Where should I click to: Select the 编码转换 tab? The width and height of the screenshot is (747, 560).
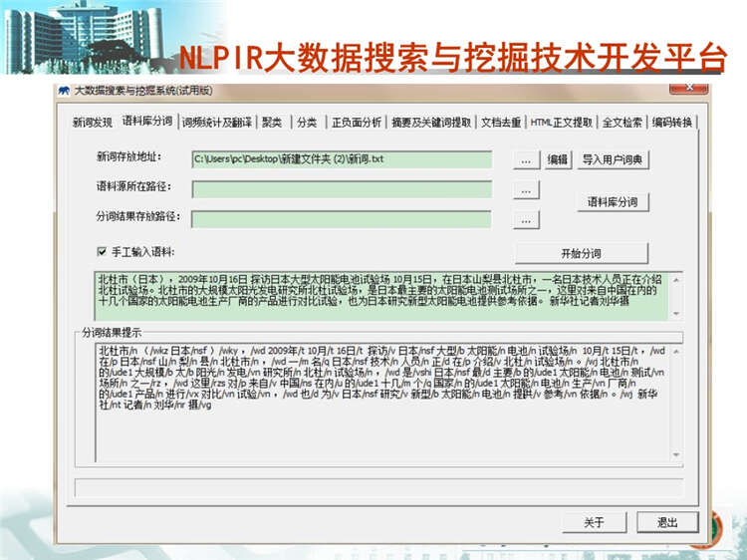(674, 123)
